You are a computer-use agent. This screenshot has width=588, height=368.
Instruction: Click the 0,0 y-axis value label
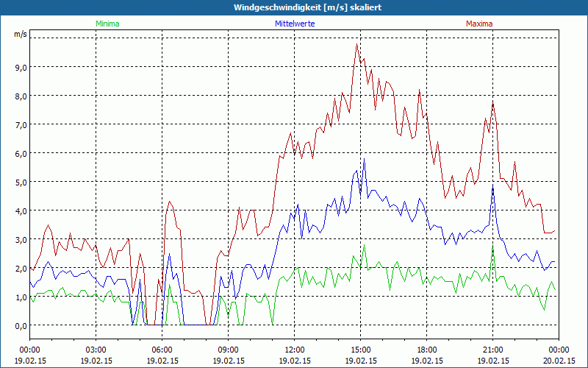[20, 325]
